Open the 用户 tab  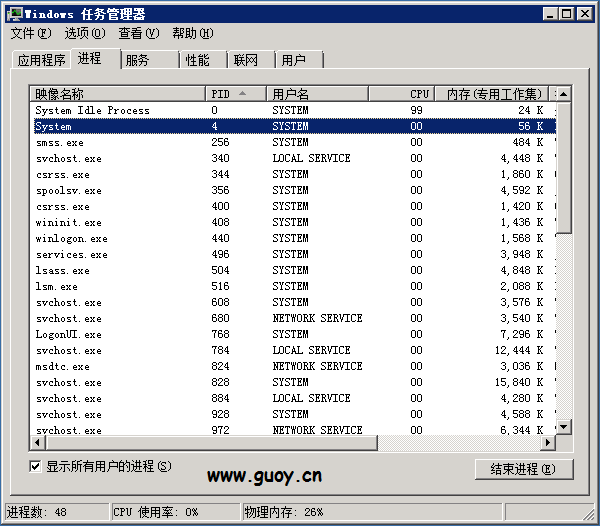tap(299, 60)
